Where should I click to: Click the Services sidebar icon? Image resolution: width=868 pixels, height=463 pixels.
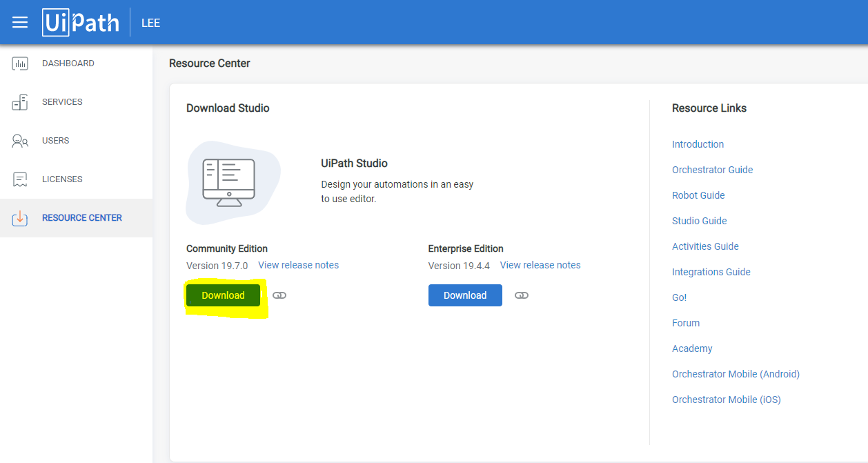click(x=20, y=102)
